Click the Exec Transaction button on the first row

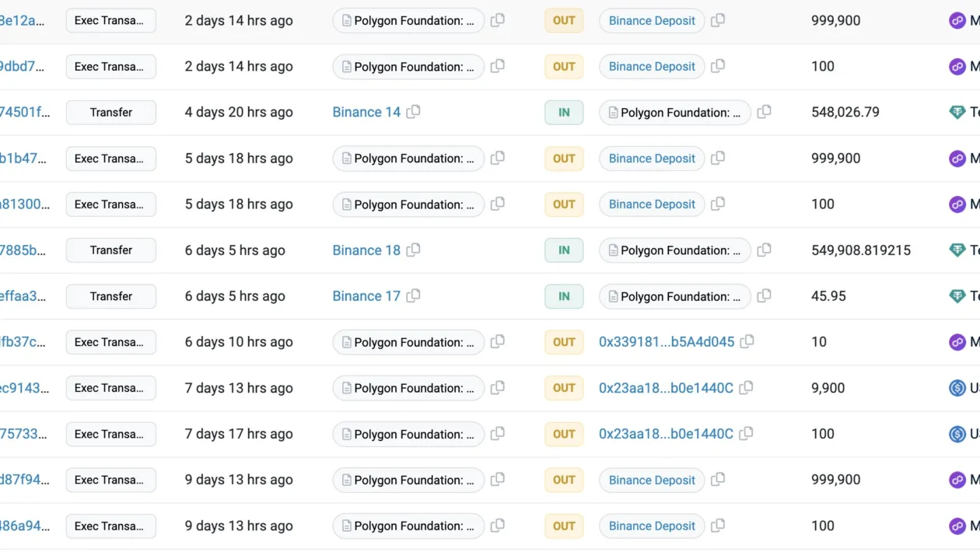click(110, 20)
